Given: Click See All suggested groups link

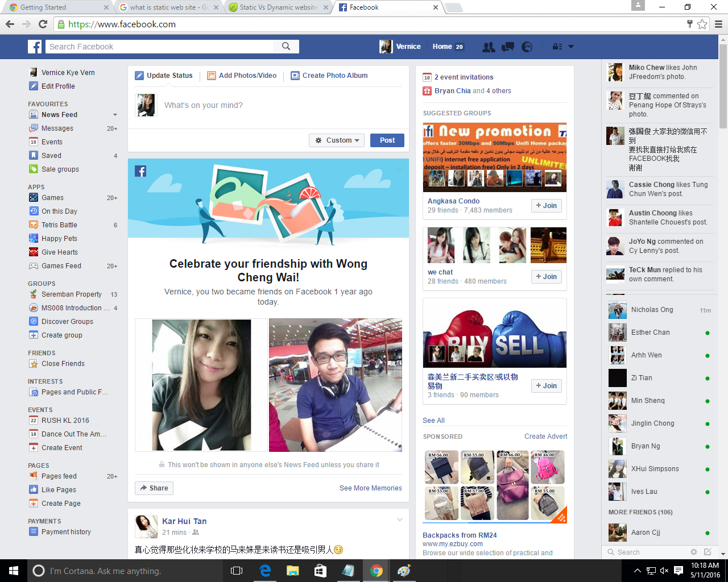Looking at the screenshot, I should tap(433, 421).
